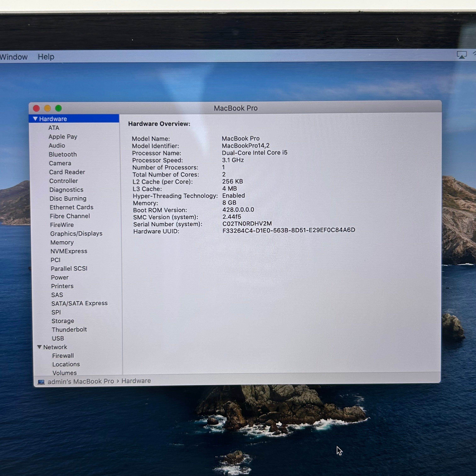Select Locations under Network

coord(66,364)
